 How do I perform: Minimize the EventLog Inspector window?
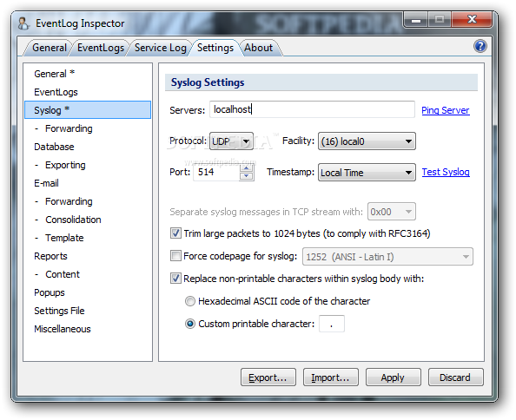click(x=416, y=20)
